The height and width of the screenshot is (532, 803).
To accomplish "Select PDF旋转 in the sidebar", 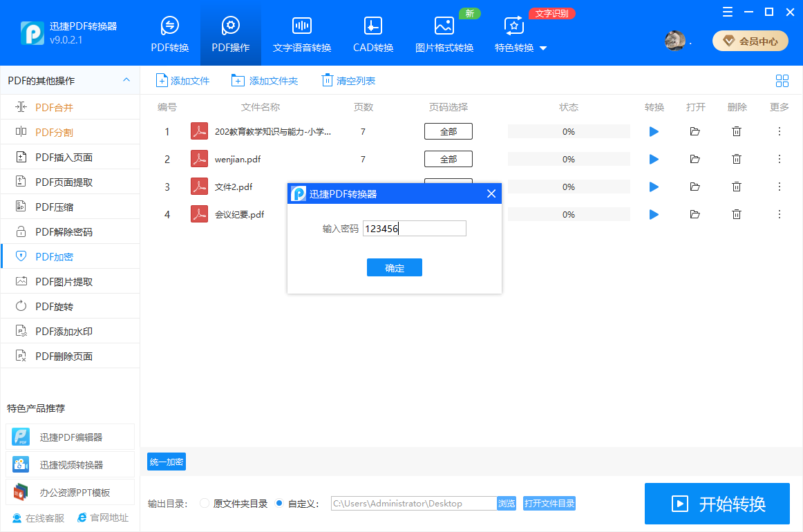I will point(70,306).
